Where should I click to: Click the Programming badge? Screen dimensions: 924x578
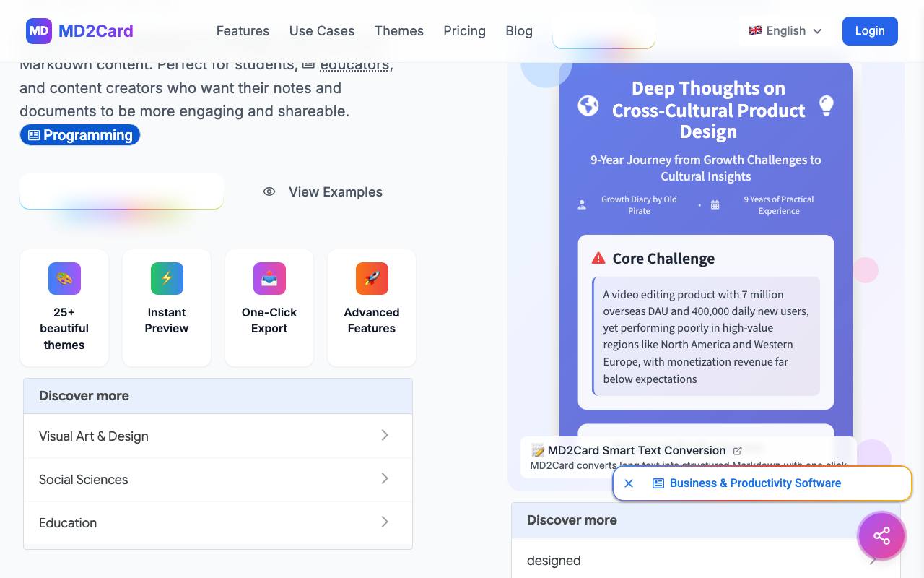(80, 135)
